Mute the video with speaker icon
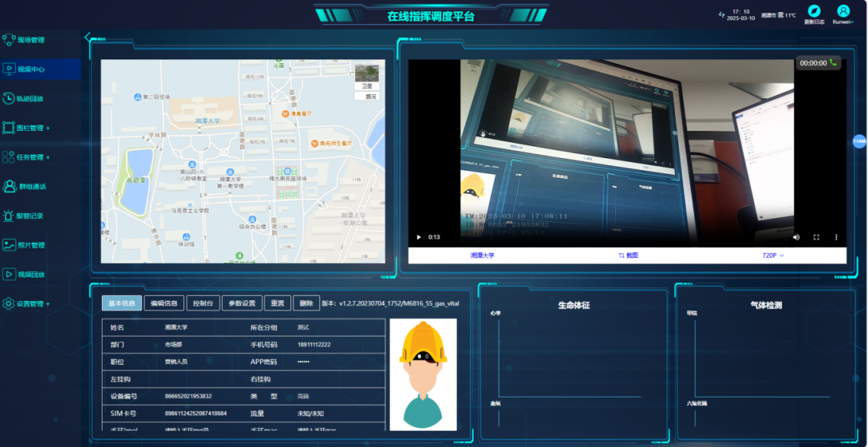Image resolution: width=868 pixels, height=447 pixels. 797,237
